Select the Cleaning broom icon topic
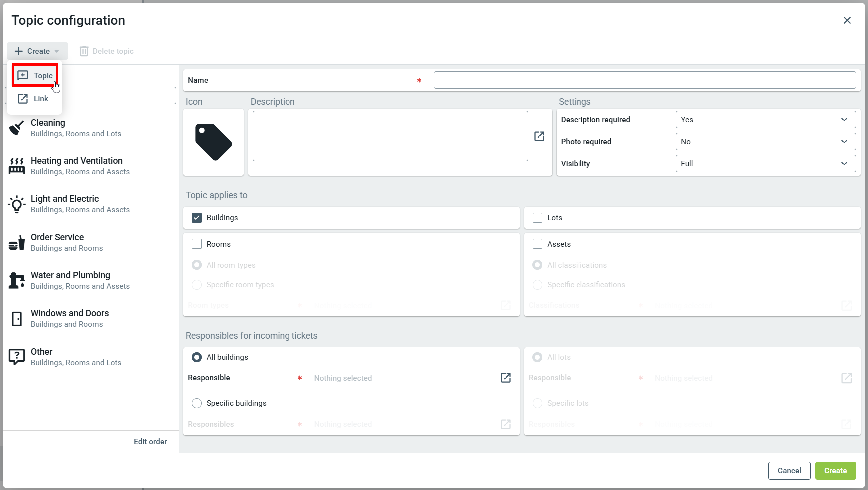Image resolution: width=868 pixels, height=490 pixels. pos(17,128)
